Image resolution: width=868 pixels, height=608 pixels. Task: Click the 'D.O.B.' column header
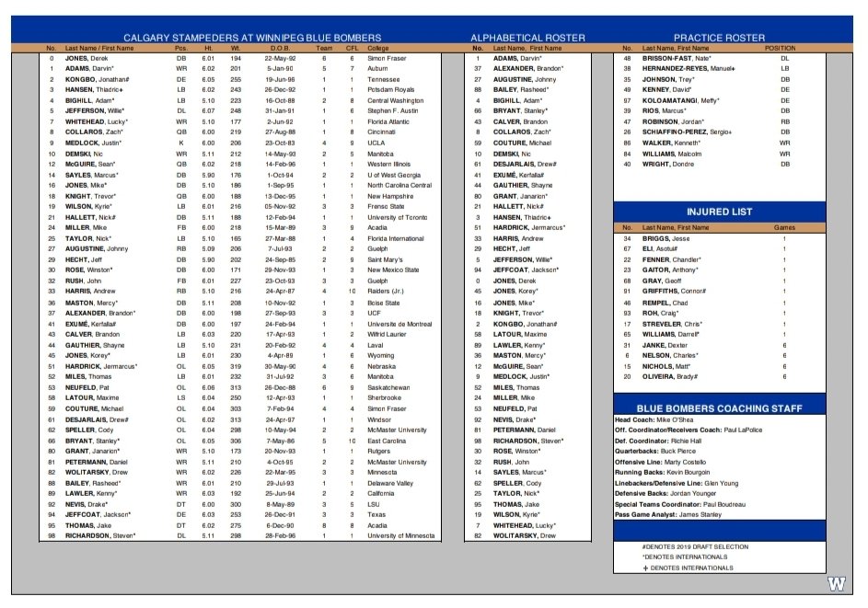[280, 48]
